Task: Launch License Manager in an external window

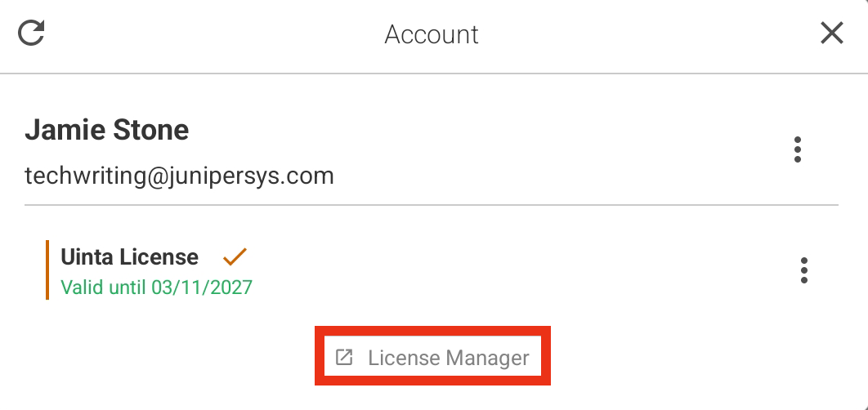Action: coord(432,358)
